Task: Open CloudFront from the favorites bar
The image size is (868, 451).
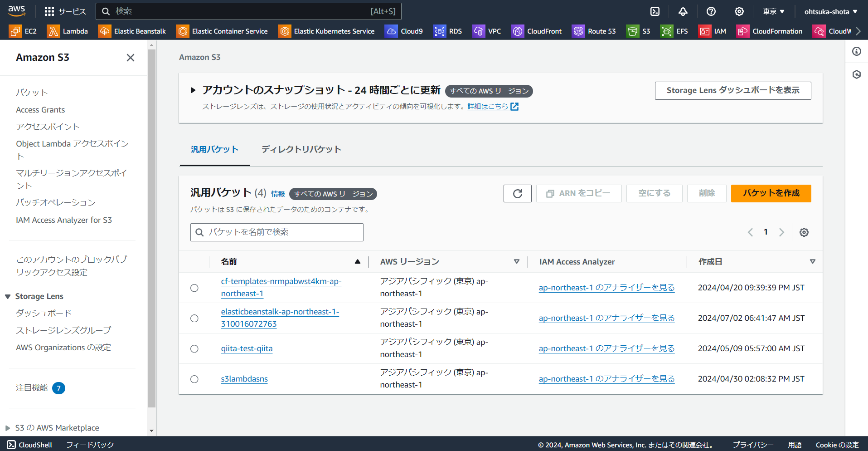Action: [x=537, y=31]
